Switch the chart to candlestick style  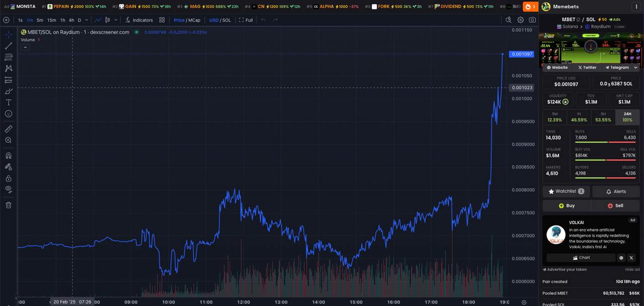point(107,20)
